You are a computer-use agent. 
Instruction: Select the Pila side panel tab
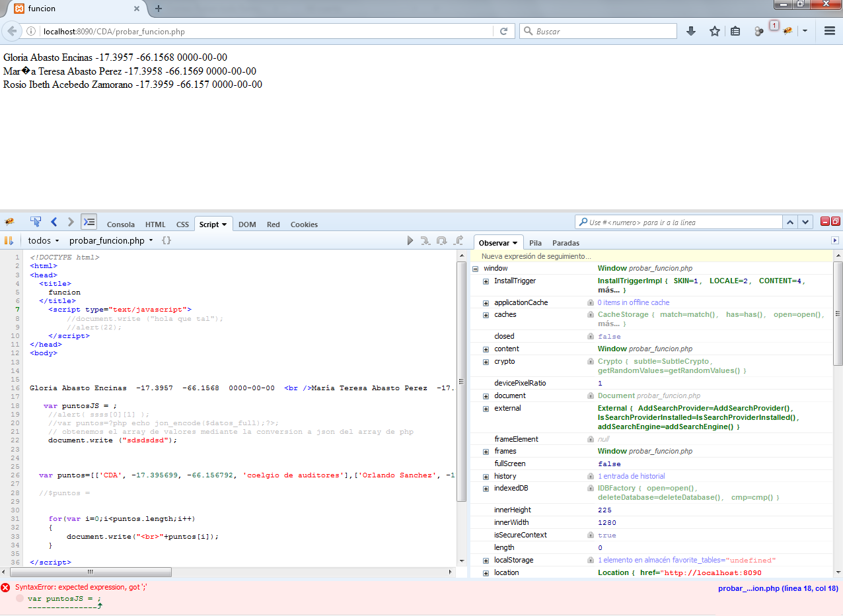click(x=535, y=243)
